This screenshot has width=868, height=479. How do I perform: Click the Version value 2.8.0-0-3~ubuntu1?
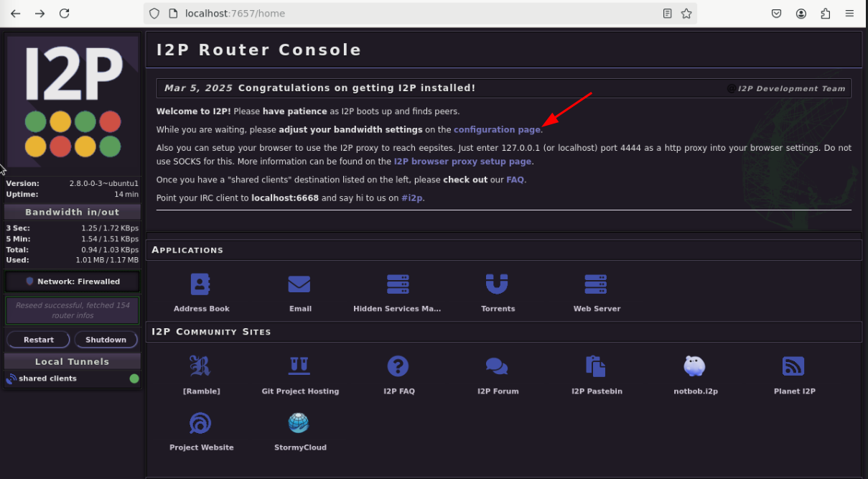(103, 183)
